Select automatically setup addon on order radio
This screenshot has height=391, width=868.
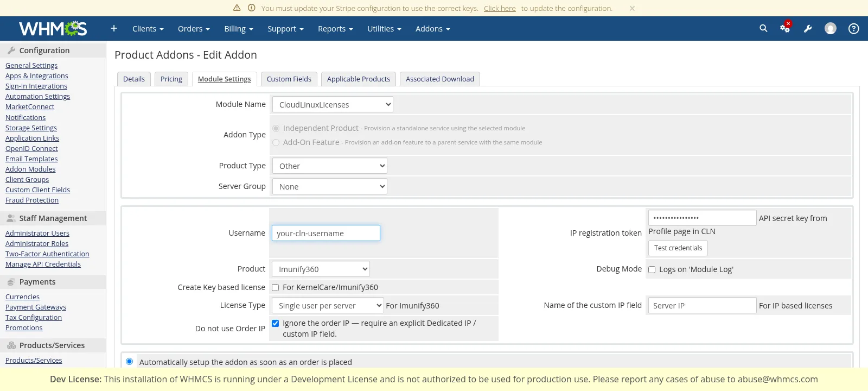tap(129, 362)
